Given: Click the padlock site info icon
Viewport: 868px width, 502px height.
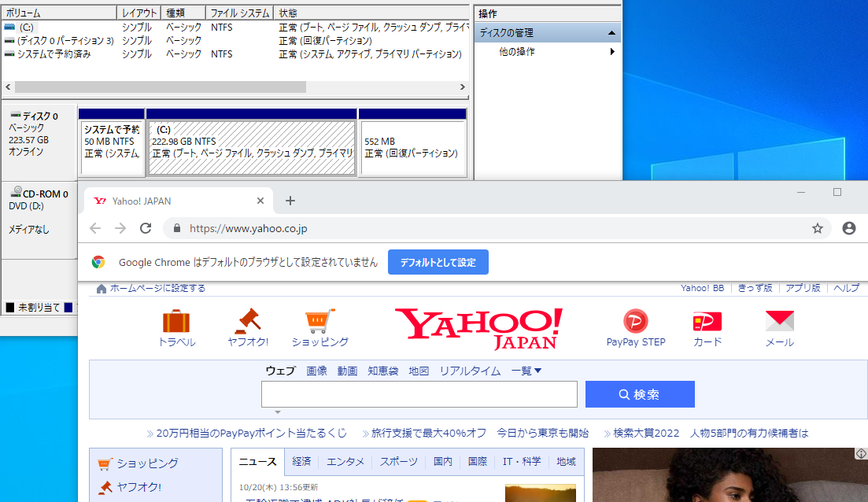Looking at the screenshot, I should pos(177,228).
